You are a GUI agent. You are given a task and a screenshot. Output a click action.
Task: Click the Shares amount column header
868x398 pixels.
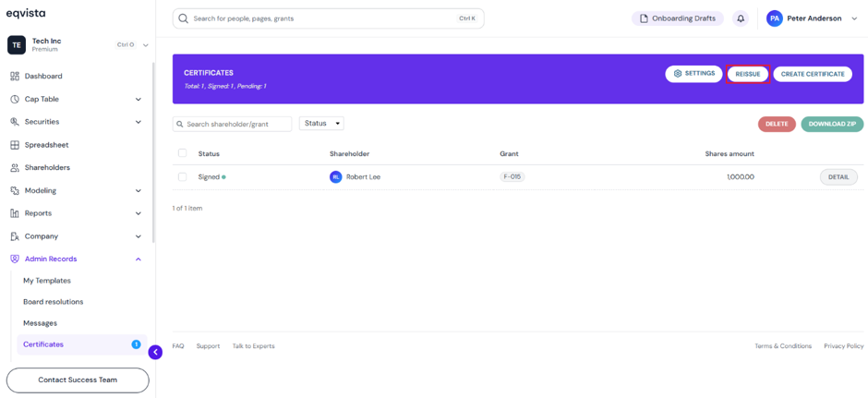729,154
